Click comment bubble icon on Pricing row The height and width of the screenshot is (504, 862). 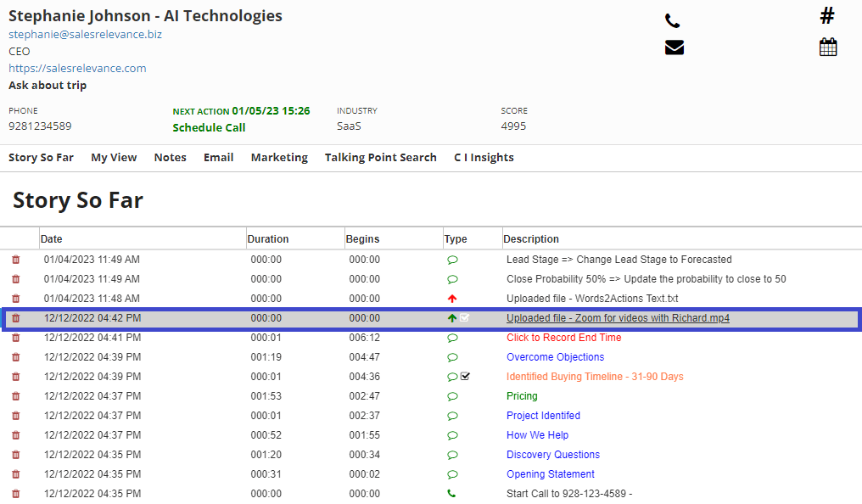(452, 396)
